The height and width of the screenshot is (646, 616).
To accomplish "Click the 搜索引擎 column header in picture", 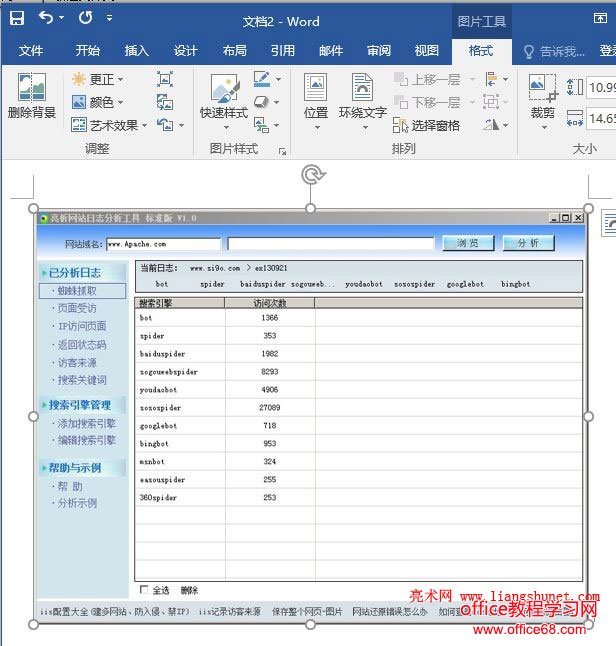I will (x=180, y=303).
